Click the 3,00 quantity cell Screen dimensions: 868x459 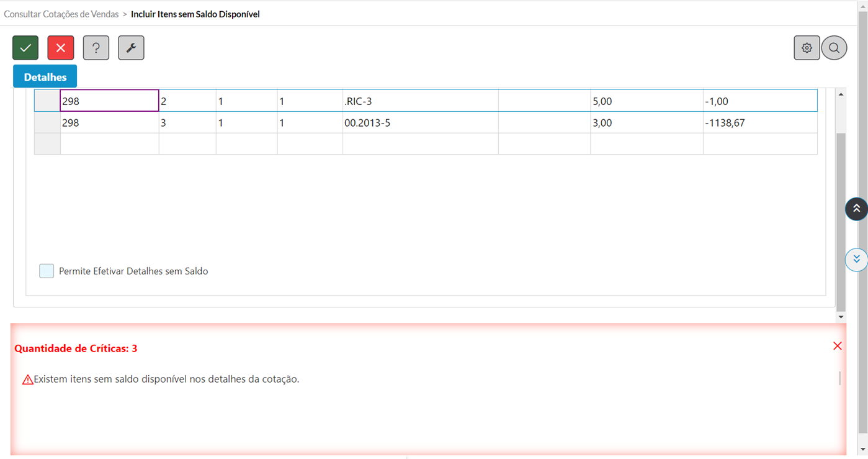coord(647,122)
